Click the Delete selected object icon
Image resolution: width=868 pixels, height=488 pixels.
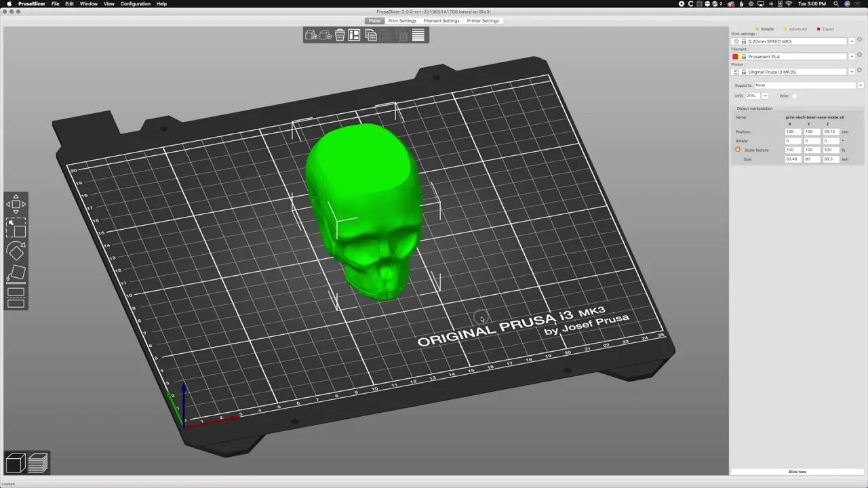point(325,35)
